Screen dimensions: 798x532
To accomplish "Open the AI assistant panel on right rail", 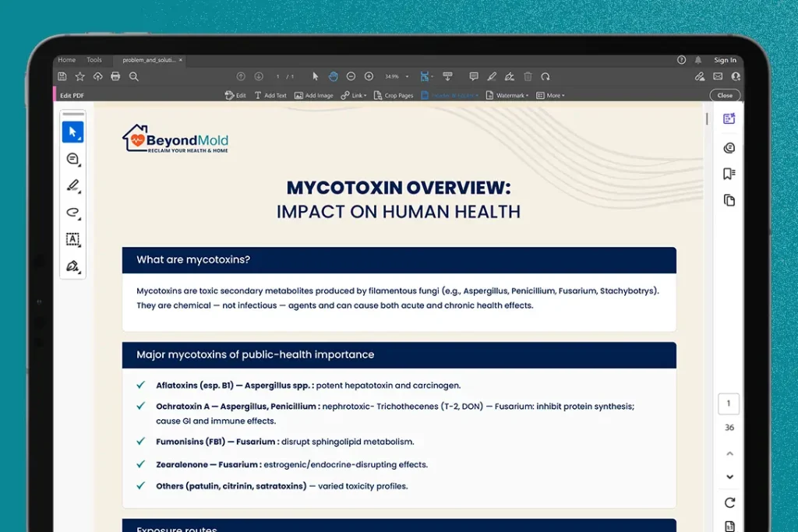I will 729,118.
